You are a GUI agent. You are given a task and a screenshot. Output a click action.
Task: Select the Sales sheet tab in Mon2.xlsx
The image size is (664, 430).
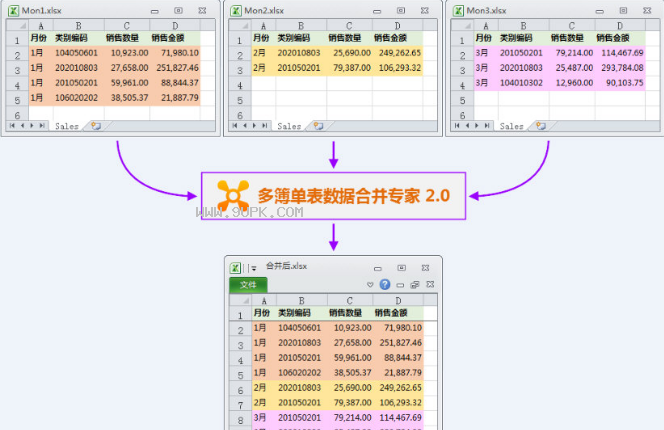click(x=289, y=126)
